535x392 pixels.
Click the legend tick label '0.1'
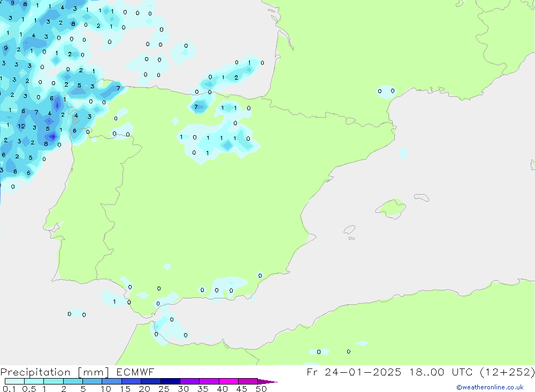8,389
